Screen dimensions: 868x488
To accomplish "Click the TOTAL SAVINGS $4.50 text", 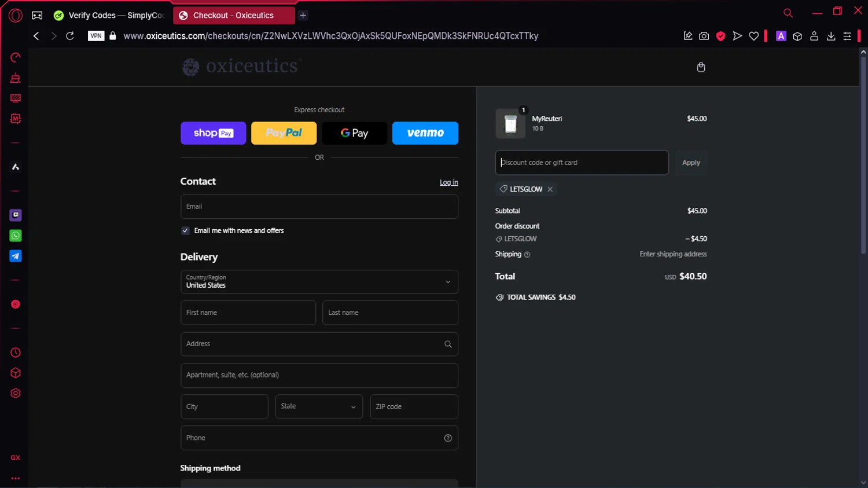I will tap(541, 298).
